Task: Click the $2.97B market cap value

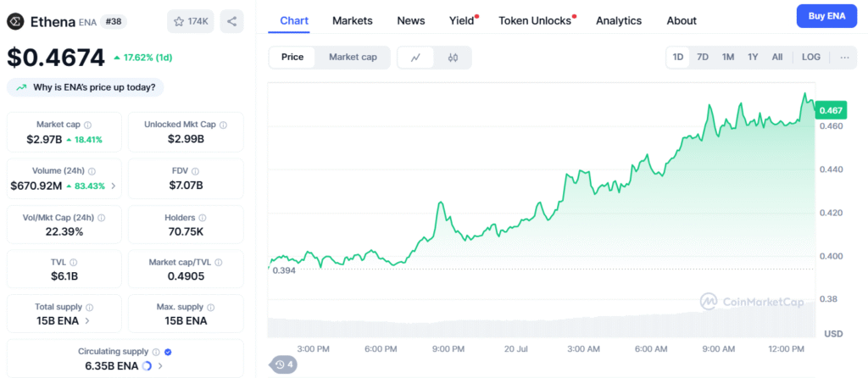Action: coord(44,140)
